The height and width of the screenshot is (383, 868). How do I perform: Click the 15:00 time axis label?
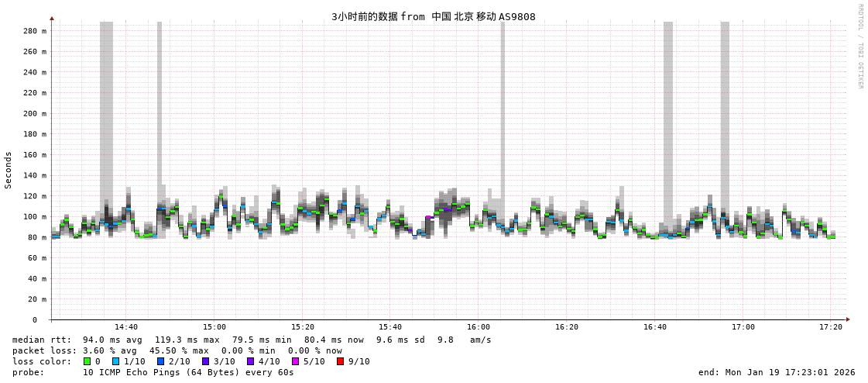pos(214,327)
